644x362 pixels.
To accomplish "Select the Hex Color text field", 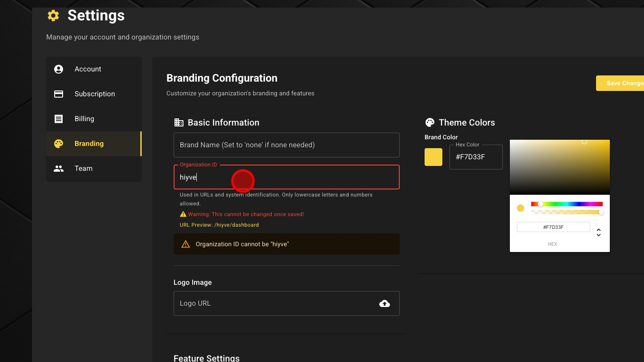I will click(476, 157).
